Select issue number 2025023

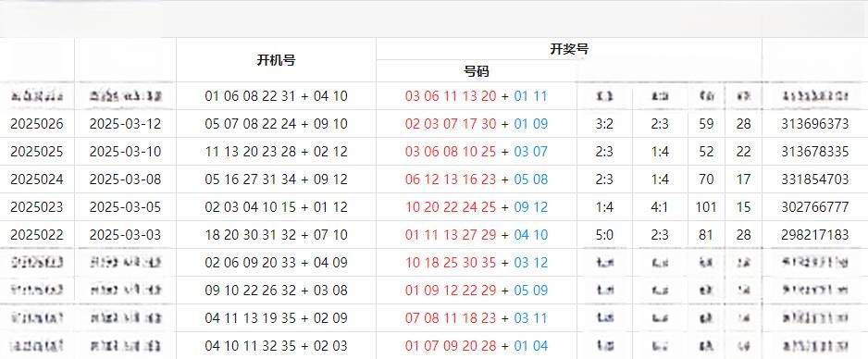tap(36, 207)
